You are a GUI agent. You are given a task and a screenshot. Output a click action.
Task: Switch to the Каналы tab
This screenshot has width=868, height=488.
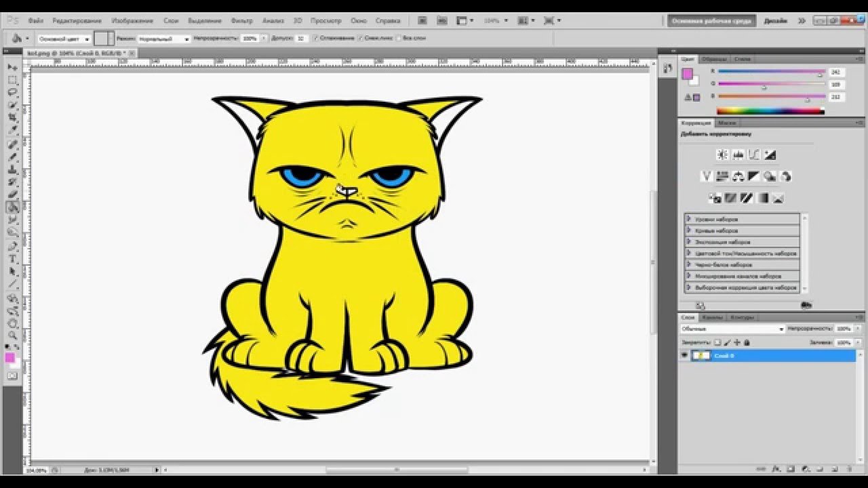tap(712, 317)
